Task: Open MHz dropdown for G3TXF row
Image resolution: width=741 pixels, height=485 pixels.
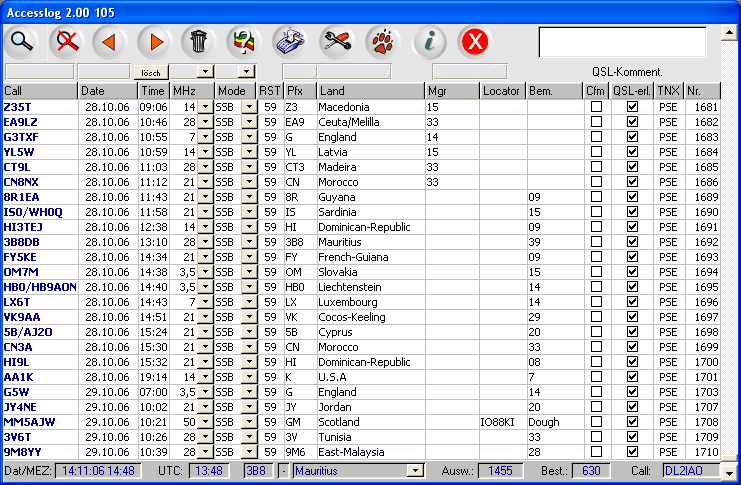Action: click(205, 137)
